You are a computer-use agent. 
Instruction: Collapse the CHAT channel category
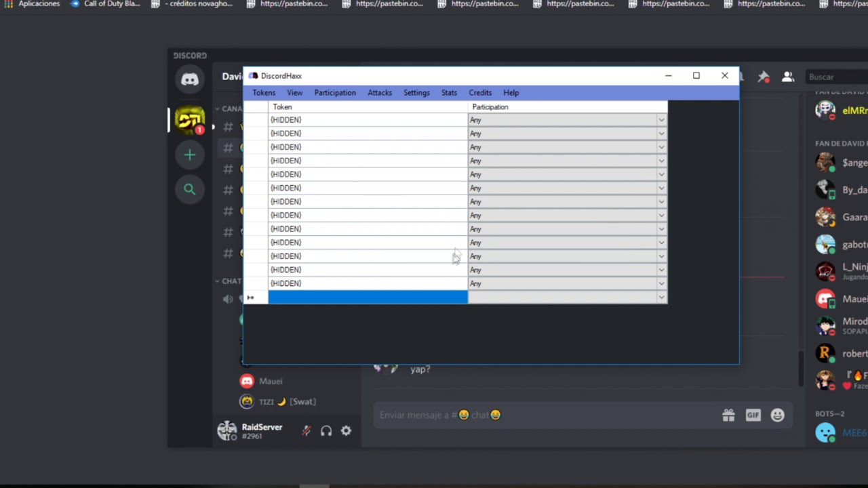(x=229, y=281)
